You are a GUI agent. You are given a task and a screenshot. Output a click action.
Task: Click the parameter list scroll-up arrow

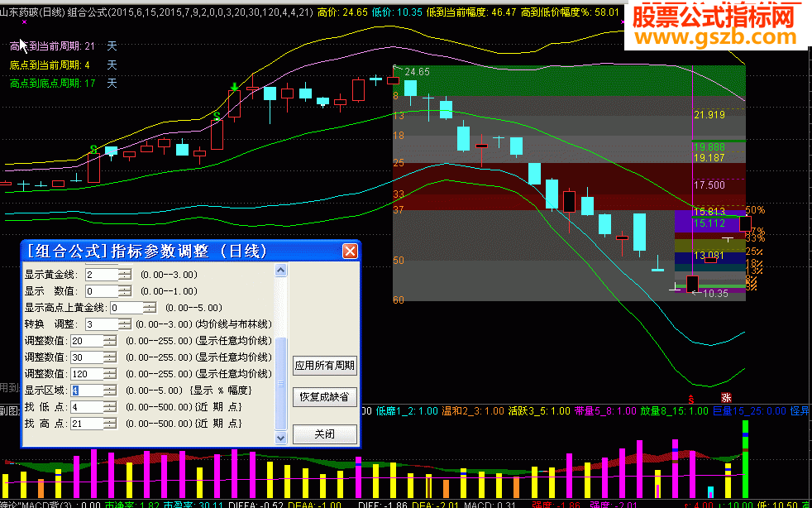[280, 270]
